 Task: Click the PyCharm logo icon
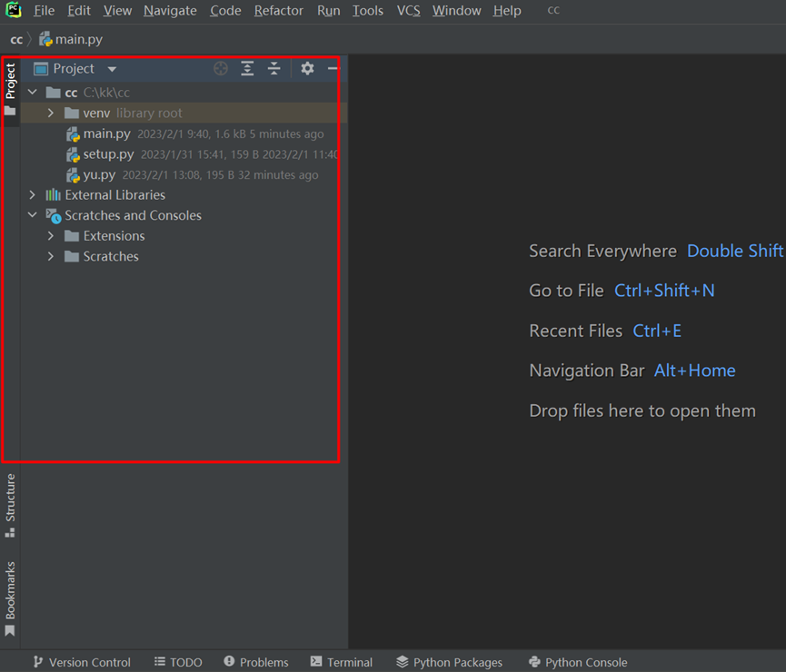[x=13, y=10]
